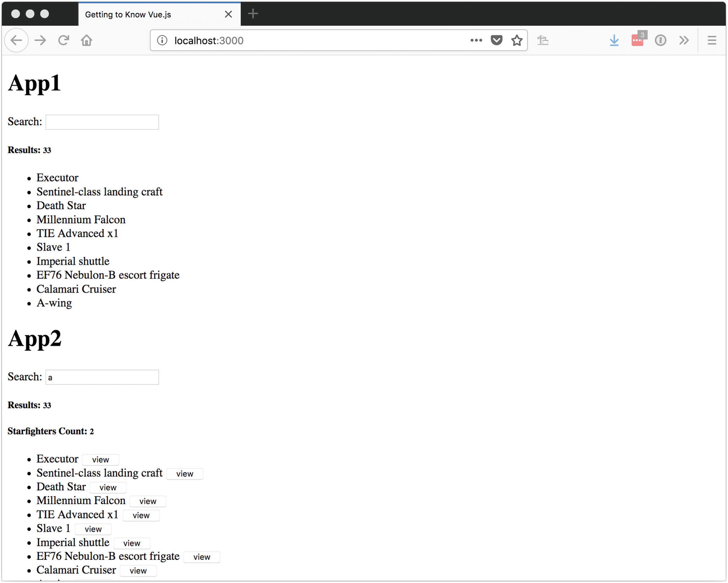
Task: Click the macOS minimize window button
Action: click(30, 14)
